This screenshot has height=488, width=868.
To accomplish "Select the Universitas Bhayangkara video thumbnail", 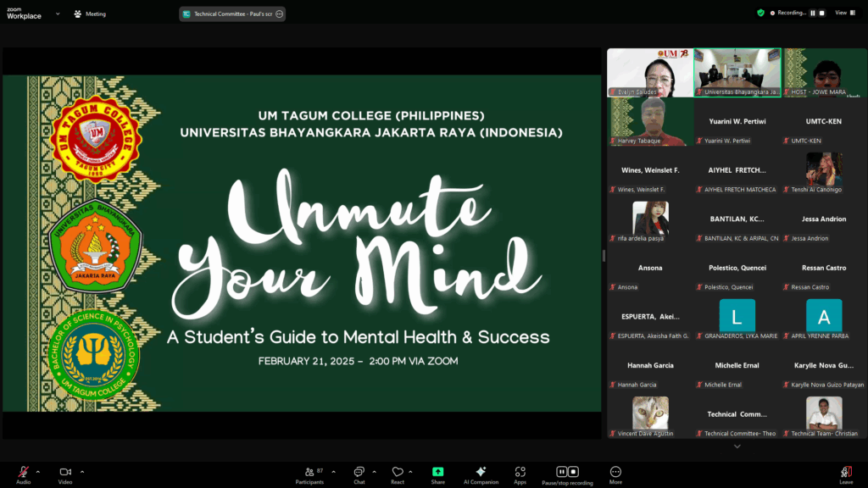I will pos(737,72).
